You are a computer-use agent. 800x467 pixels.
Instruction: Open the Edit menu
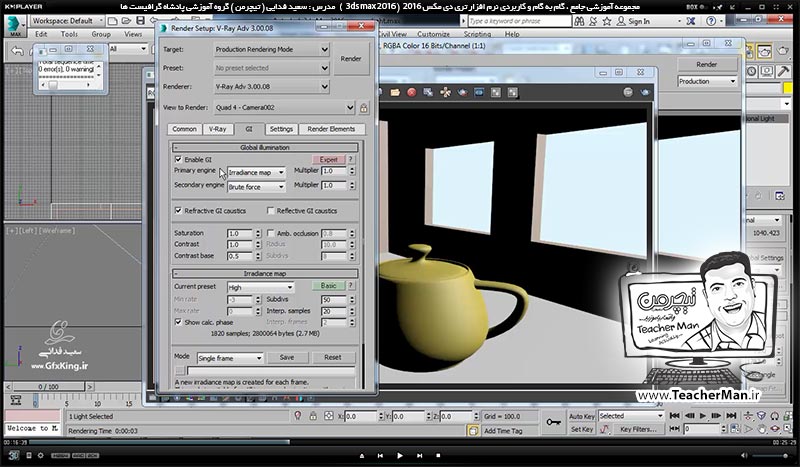click(x=41, y=34)
